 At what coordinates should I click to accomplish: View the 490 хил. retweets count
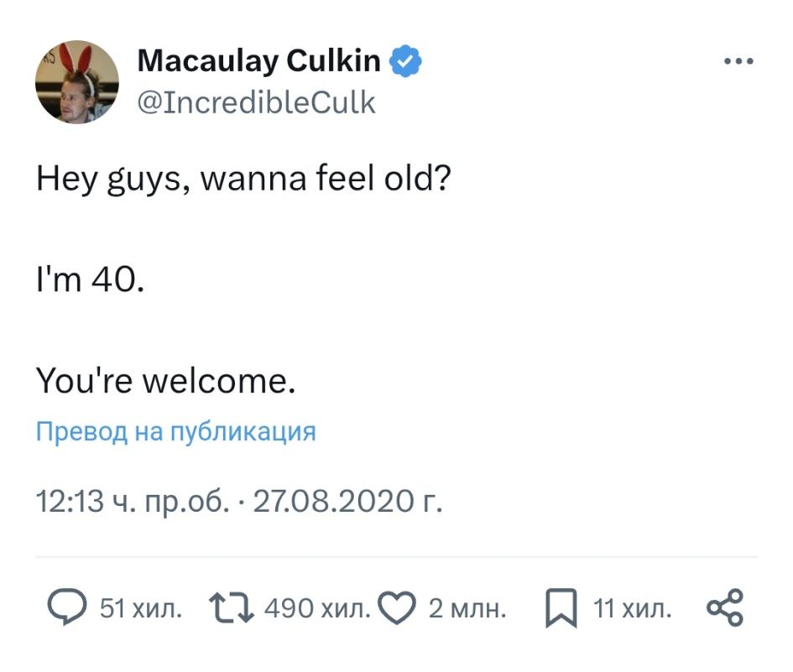(x=316, y=608)
